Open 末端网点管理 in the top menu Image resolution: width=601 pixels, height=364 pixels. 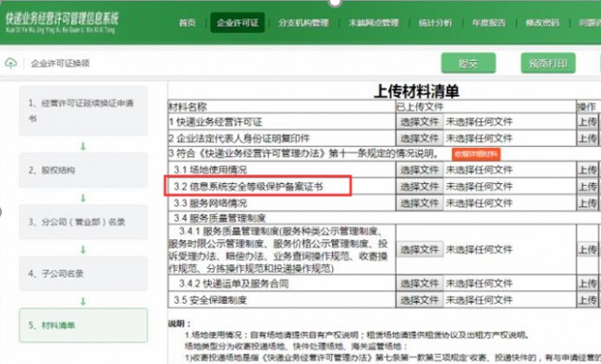point(374,23)
